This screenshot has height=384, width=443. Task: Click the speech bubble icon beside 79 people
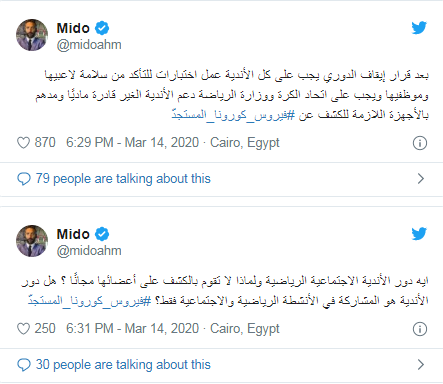point(24,179)
